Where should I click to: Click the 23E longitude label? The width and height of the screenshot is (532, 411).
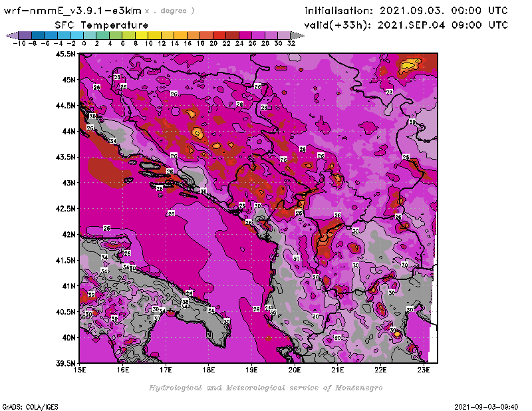pos(424,370)
